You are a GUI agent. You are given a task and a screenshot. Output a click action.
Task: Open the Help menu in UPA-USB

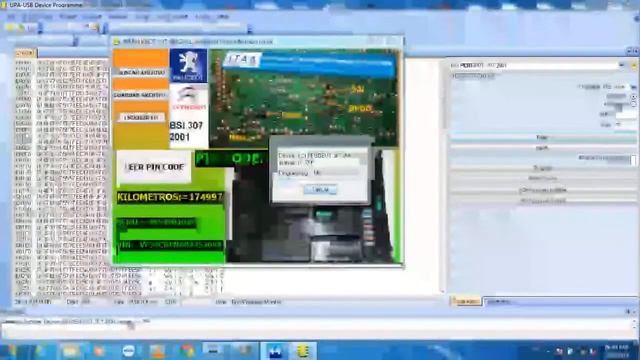(x=223, y=17)
